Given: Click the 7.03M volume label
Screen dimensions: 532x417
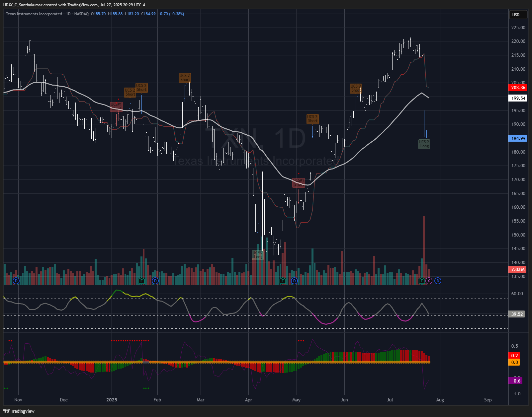Looking at the screenshot, I should [x=518, y=269].
